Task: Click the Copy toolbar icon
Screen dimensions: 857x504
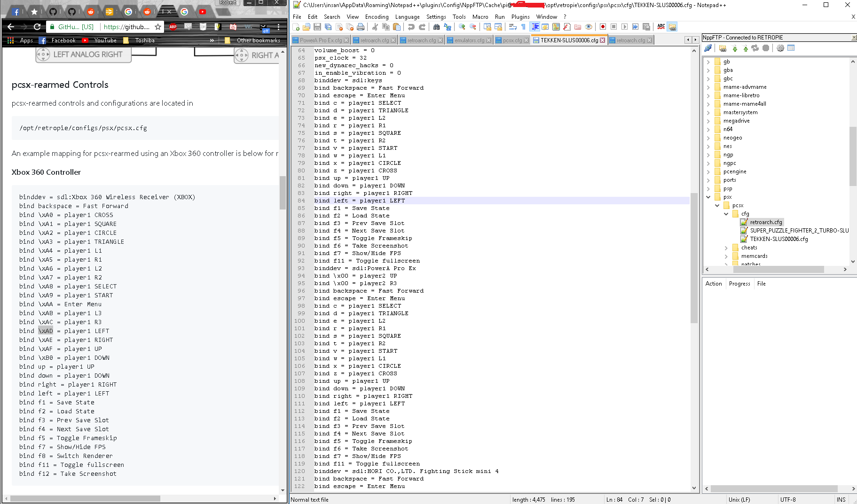Action: click(386, 27)
